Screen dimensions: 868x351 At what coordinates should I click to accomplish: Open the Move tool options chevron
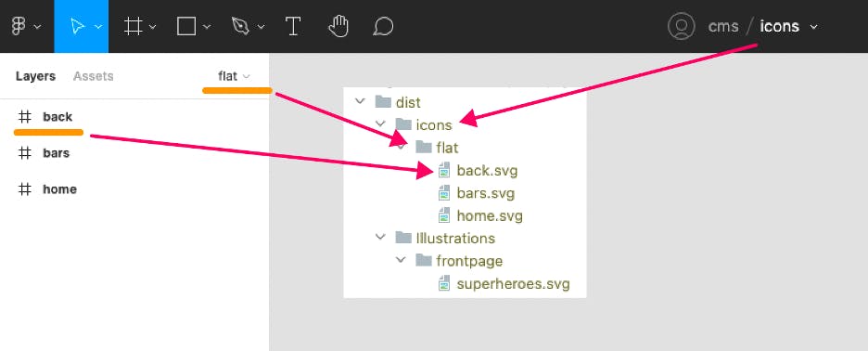point(98,27)
